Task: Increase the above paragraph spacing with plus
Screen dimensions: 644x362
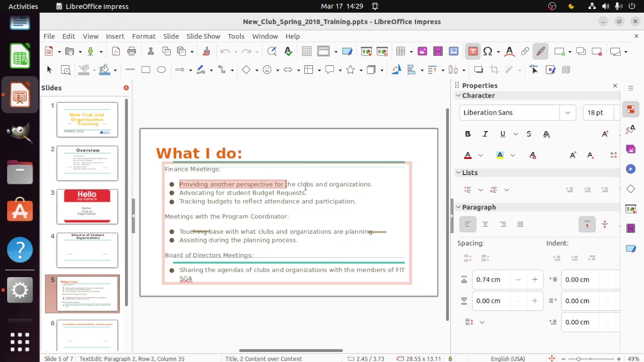Action: click(534, 280)
